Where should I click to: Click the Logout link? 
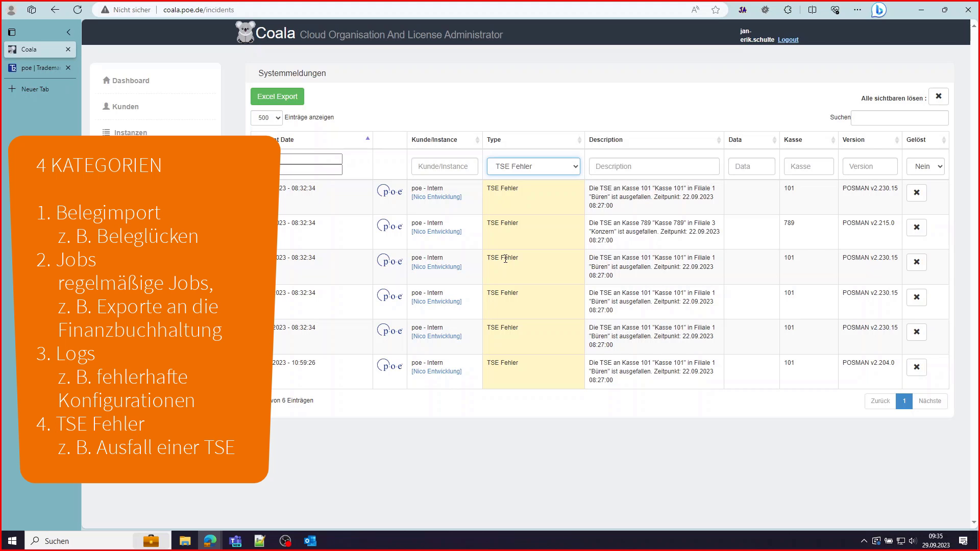(788, 40)
